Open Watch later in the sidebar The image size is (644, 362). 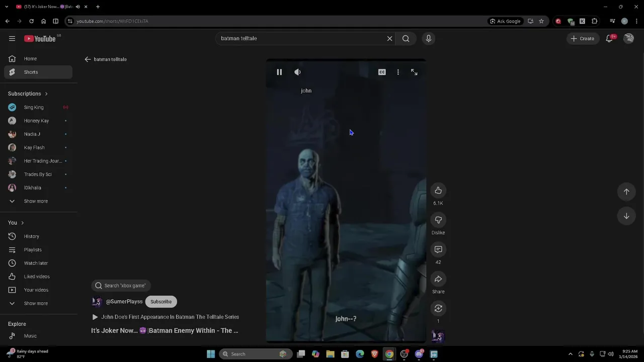tap(38, 263)
